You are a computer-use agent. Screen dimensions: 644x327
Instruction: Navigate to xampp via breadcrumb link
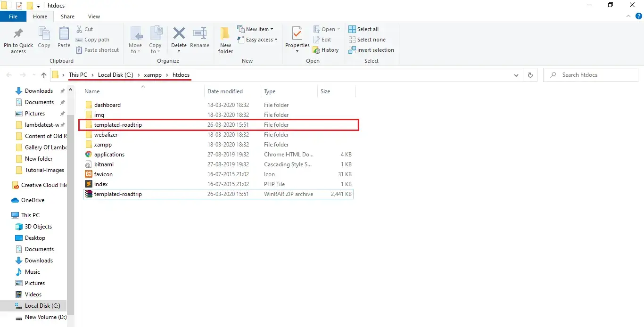153,74
